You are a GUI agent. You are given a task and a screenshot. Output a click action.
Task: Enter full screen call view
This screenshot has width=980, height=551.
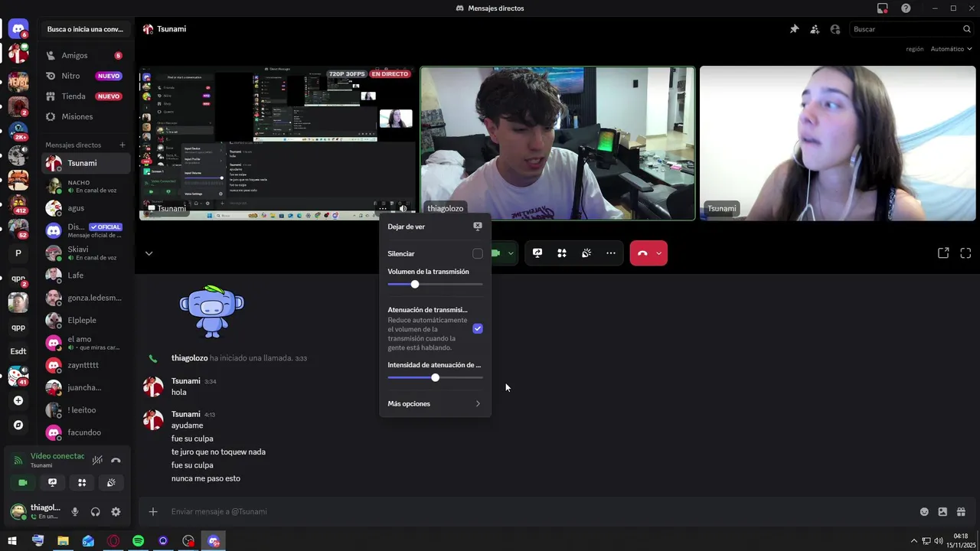point(965,253)
